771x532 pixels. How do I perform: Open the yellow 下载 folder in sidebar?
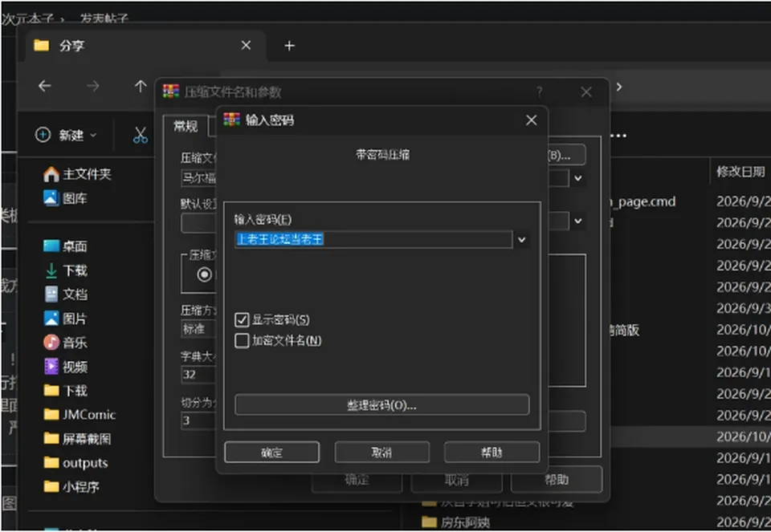65,391
